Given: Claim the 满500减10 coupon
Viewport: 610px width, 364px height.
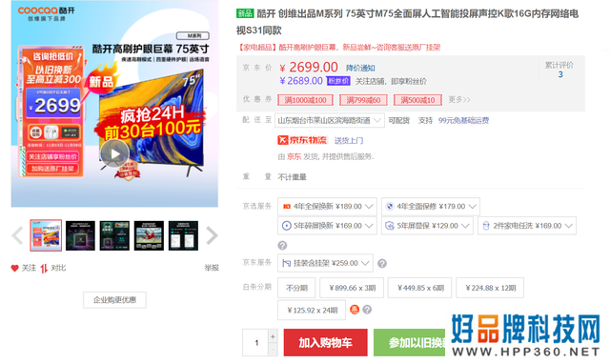Looking at the screenshot, I should (x=417, y=100).
